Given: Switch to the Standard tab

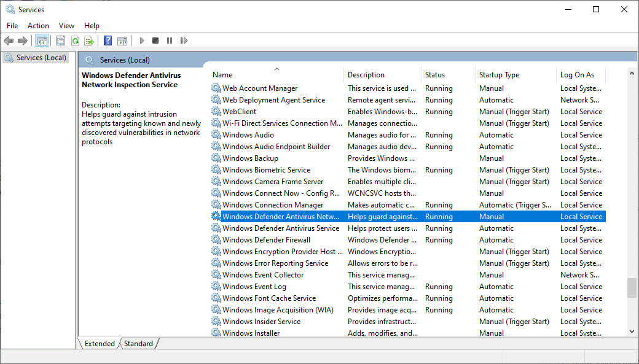Looking at the screenshot, I should coord(138,344).
